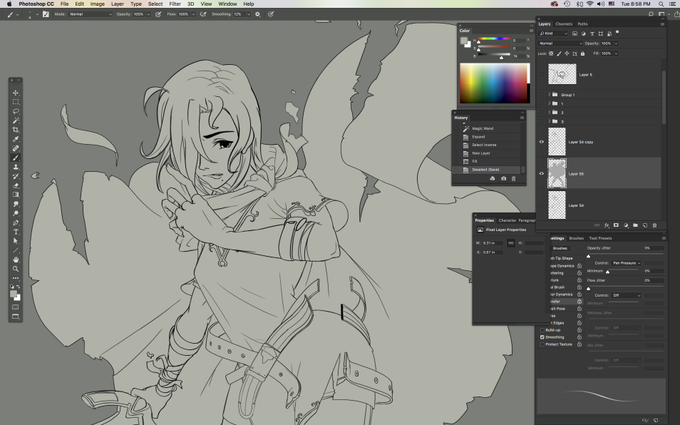680x425 pixels.
Task: Switch to the Channels tab
Action: (564, 24)
